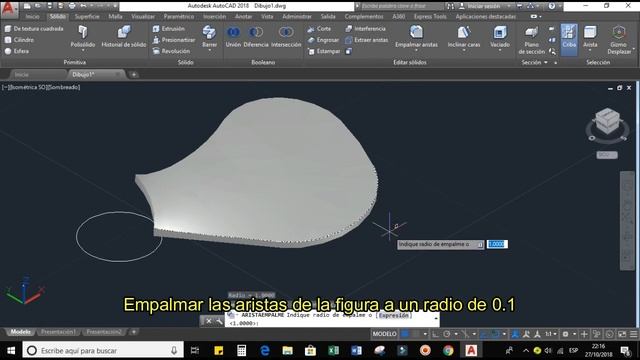Activate the Revolución tool

(171, 51)
